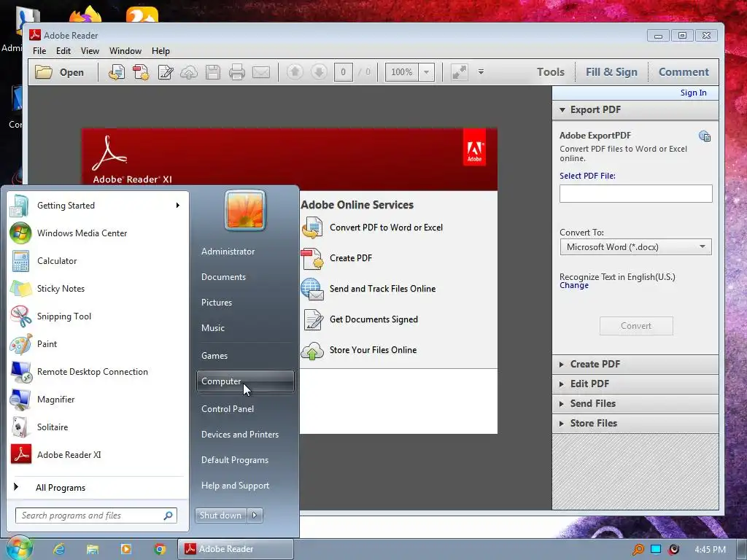The image size is (747, 560).
Task: Click the Windows Start orb
Action: click(19, 548)
